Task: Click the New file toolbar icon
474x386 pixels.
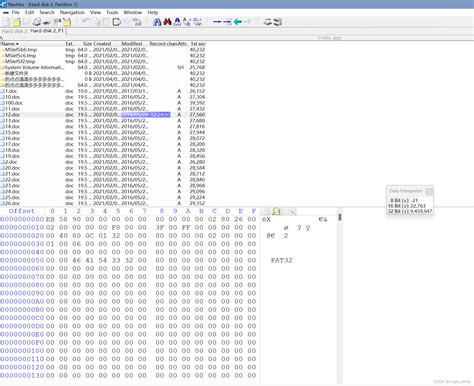Action: tap(6, 22)
